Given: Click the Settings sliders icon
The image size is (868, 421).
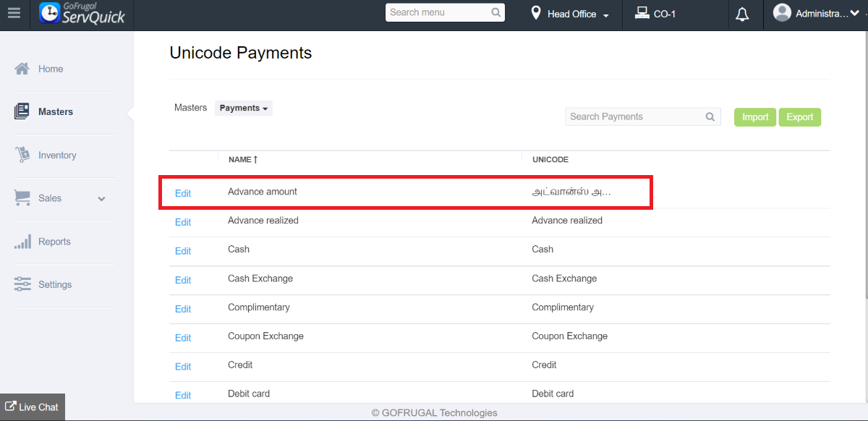Looking at the screenshot, I should [x=22, y=284].
